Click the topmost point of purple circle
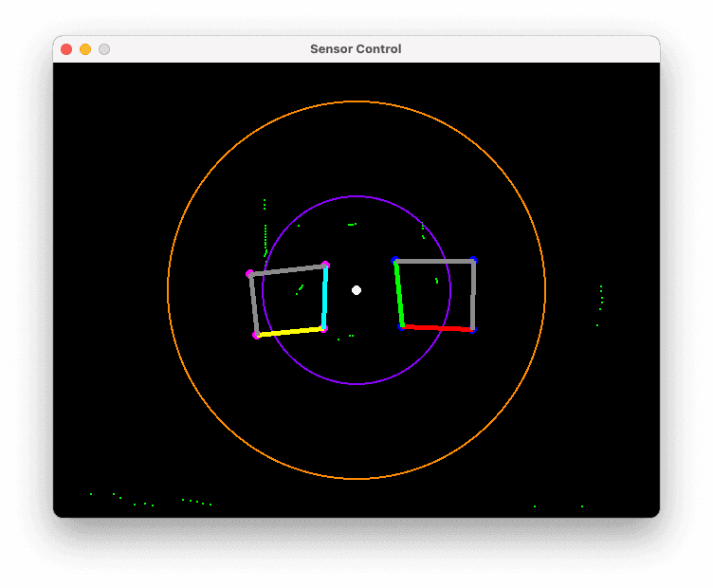713x588 pixels. click(x=356, y=196)
